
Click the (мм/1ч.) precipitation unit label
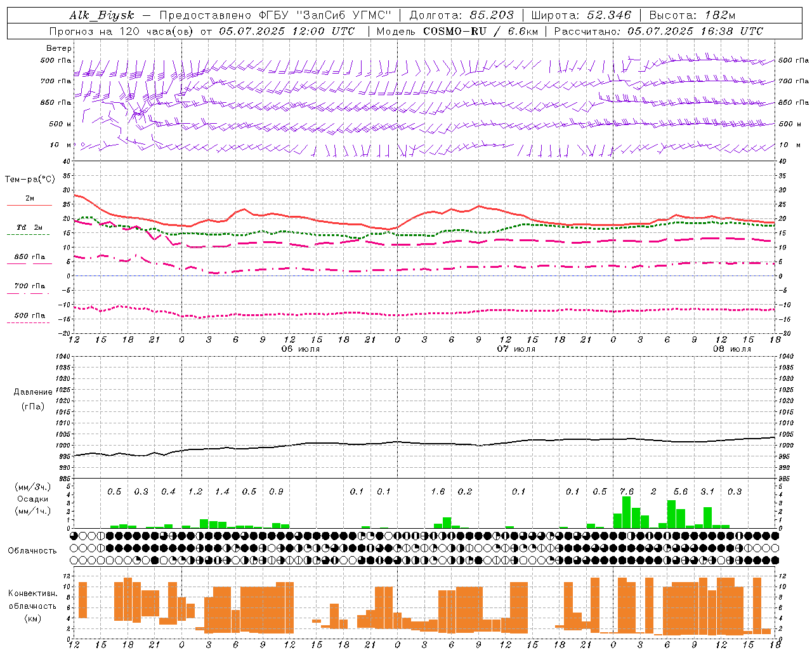click(32, 511)
